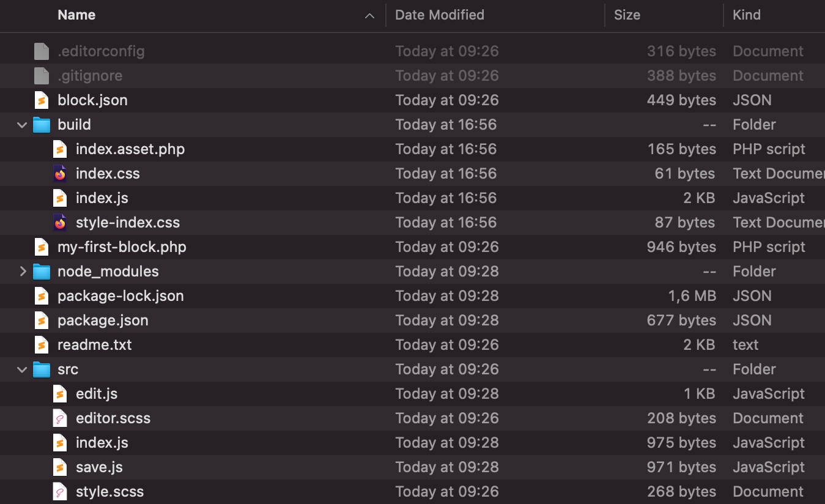Sort files by Size column
Viewport: 825px width, 504px height.
[x=627, y=15]
